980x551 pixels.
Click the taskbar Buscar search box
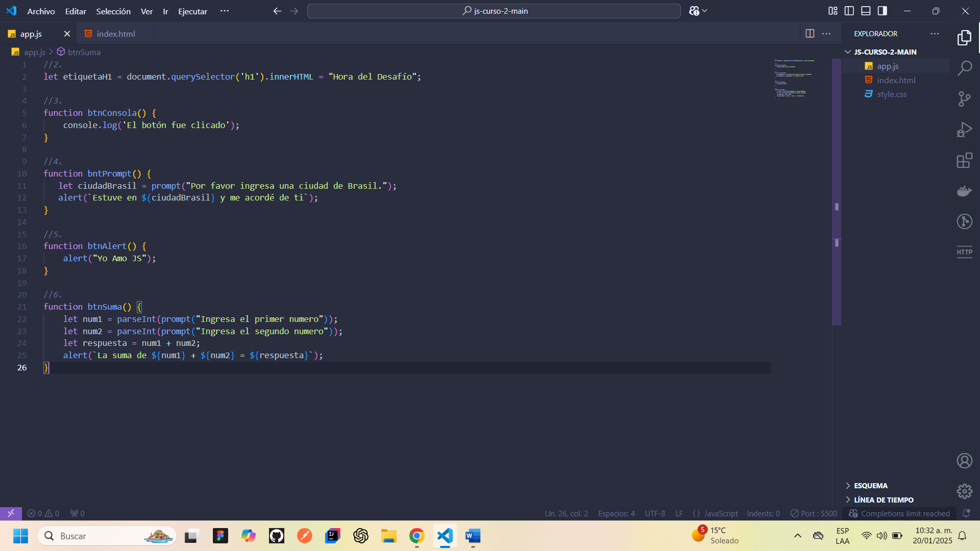pyautogui.click(x=107, y=536)
